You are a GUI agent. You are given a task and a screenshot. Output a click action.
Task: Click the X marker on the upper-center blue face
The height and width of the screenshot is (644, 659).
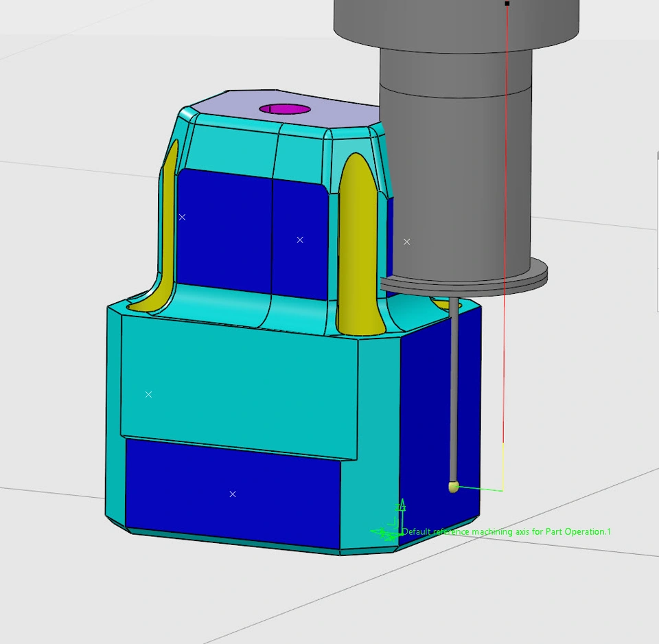click(300, 240)
